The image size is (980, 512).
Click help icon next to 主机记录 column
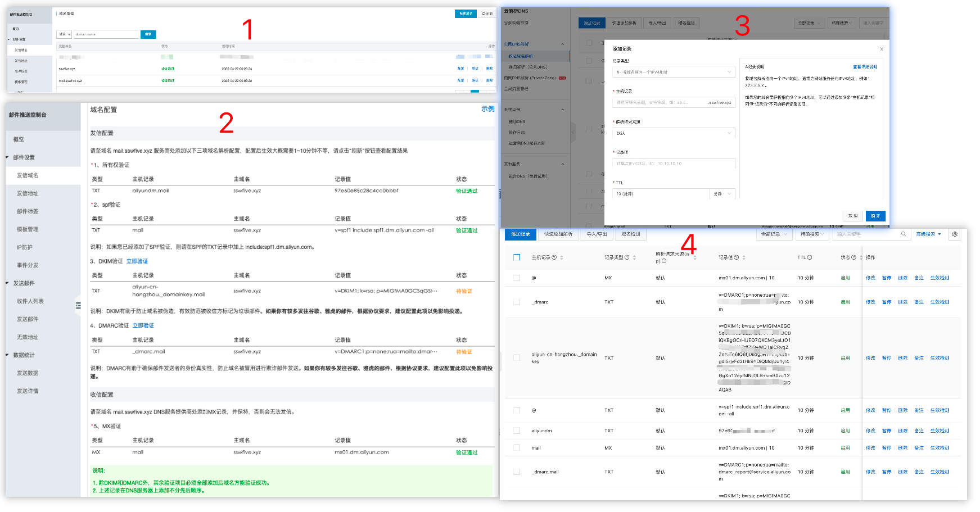tap(554, 257)
